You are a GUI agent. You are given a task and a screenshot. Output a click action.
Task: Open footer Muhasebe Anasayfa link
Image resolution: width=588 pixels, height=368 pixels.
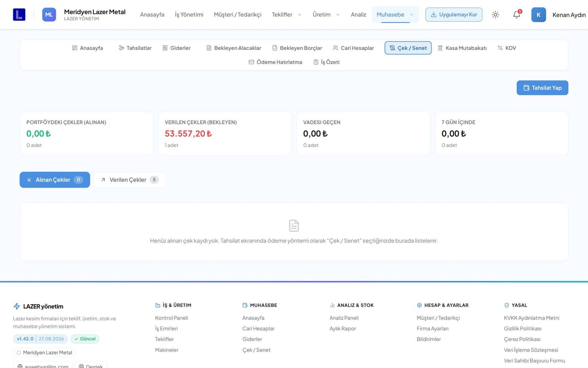[253, 318]
